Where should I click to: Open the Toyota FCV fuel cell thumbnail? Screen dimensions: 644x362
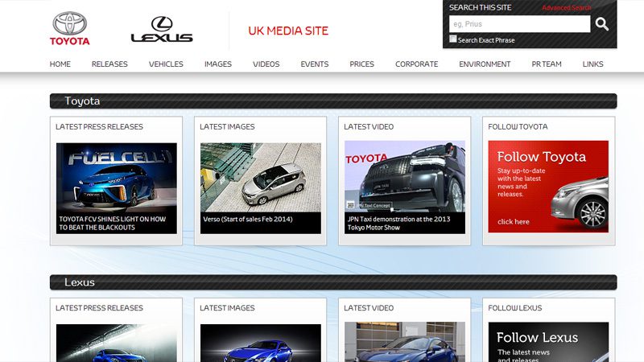click(117, 177)
